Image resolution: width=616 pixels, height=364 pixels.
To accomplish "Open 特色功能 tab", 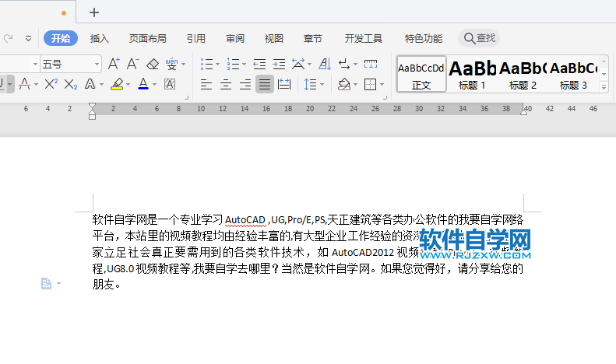I will pyautogui.click(x=424, y=38).
